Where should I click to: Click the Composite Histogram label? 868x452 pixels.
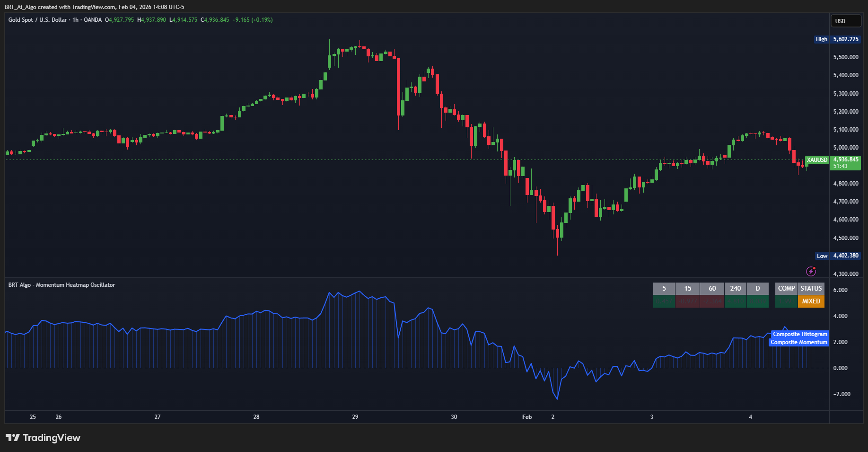[800, 334]
